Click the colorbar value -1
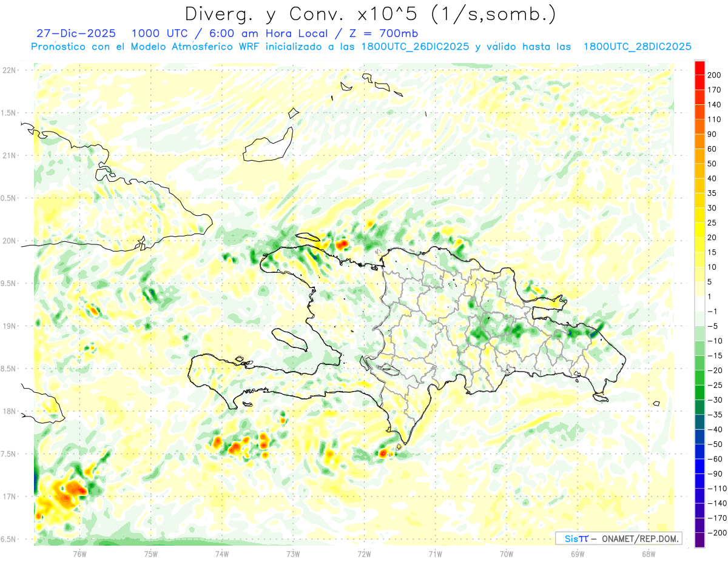 pos(712,311)
